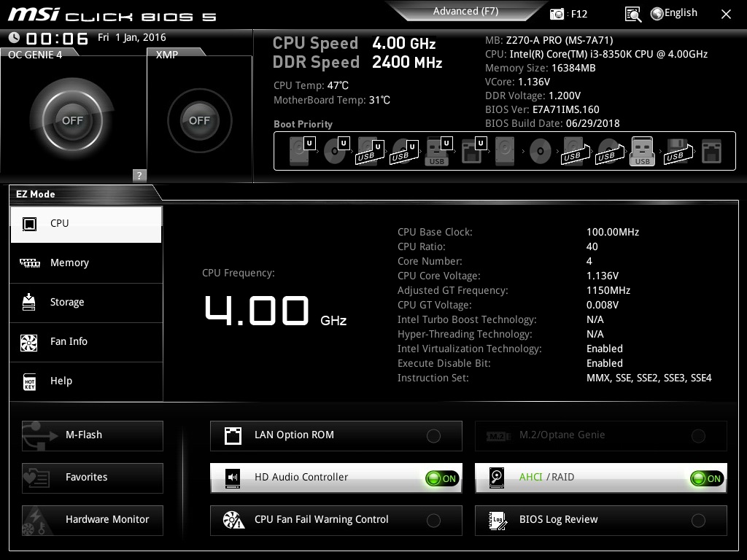Enable the LAN Option ROM radio

tap(433, 436)
